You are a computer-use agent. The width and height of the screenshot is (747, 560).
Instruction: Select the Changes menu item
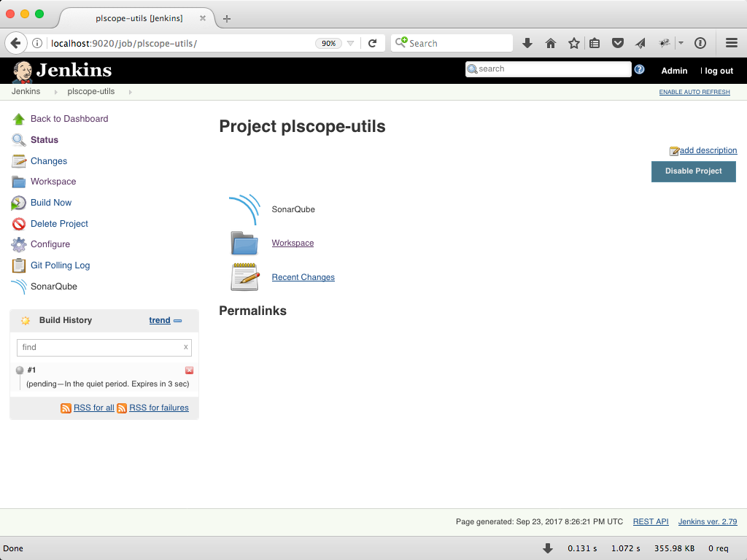pyautogui.click(x=49, y=161)
